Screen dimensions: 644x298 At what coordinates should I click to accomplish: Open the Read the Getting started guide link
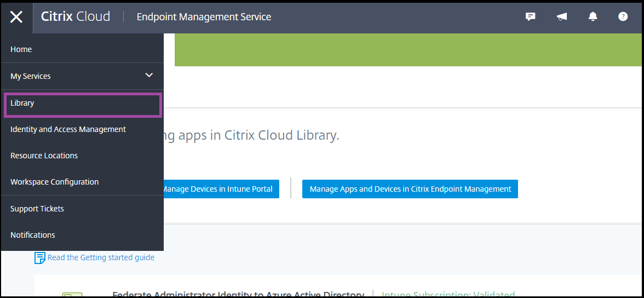point(101,257)
